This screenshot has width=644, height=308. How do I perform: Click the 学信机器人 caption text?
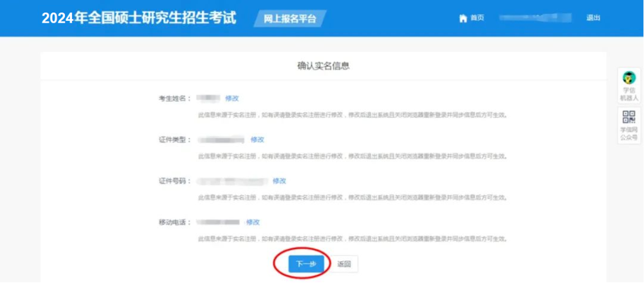point(629,94)
